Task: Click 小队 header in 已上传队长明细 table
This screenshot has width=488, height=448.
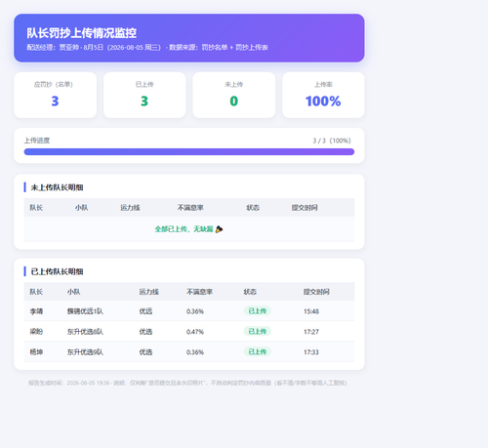Action: coord(73,292)
